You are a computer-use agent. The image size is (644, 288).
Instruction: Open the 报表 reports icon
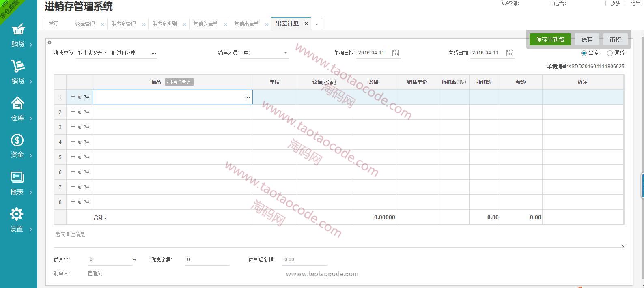pos(17,177)
